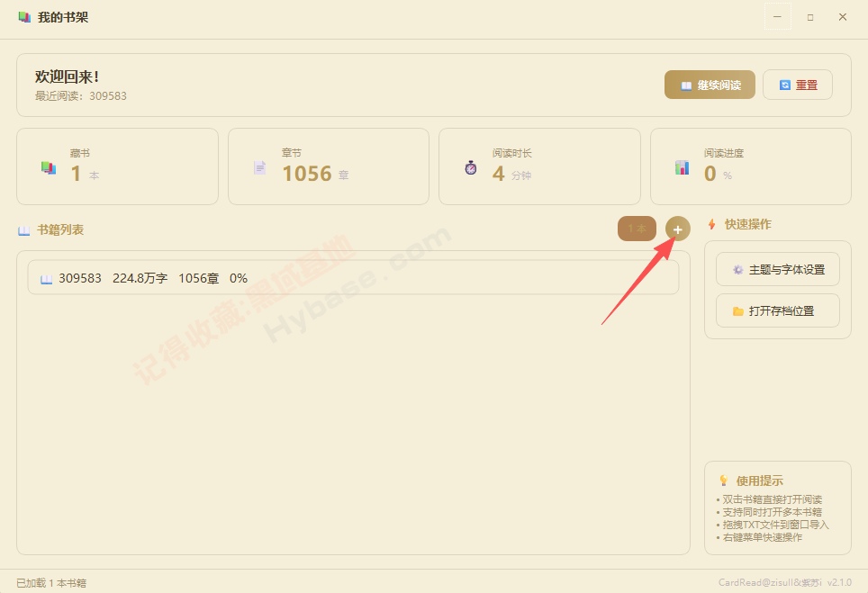Click the open book icon beside 书籍列表

tap(23, 230)
